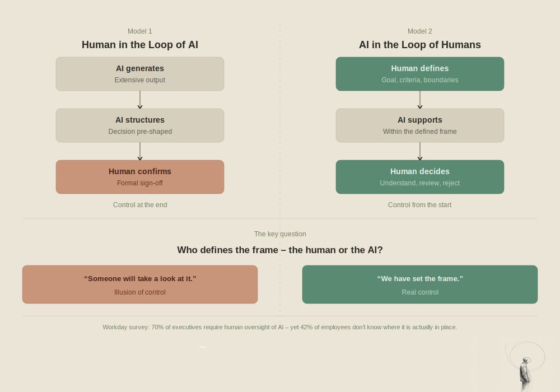560x392 pixels.
Task: Click the "Within the defined frame" subtitle
Action: [420, 132]
